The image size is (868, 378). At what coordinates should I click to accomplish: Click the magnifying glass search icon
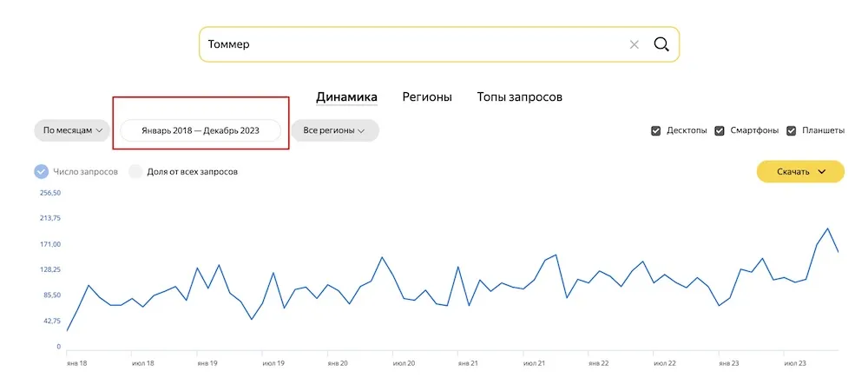pos(661,44)
